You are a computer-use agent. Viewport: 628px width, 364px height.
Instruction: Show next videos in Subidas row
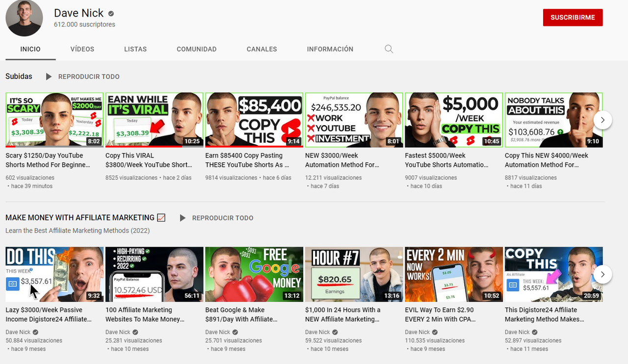click(x=603, y=120)
